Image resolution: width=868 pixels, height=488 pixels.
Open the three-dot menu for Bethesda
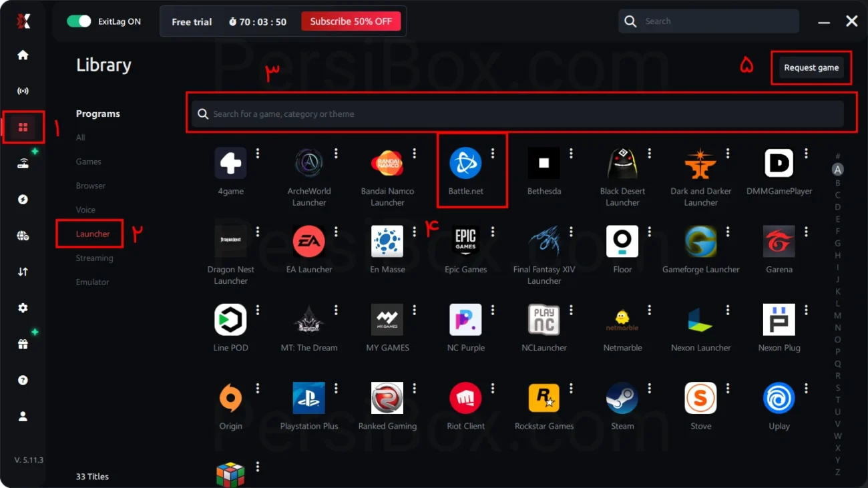click(x=571, y=154)
